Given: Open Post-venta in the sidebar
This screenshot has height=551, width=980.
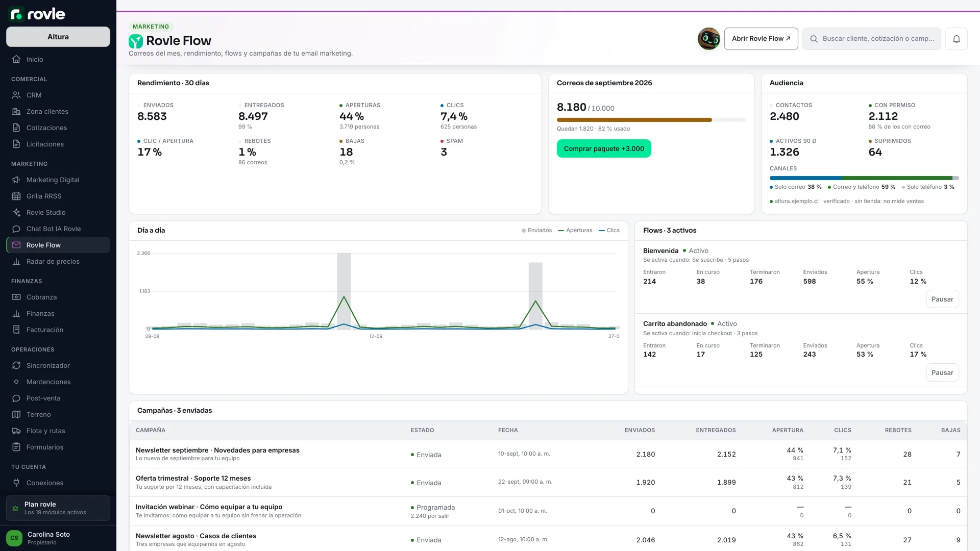Looking at the screenshot, I should [58, 398].
